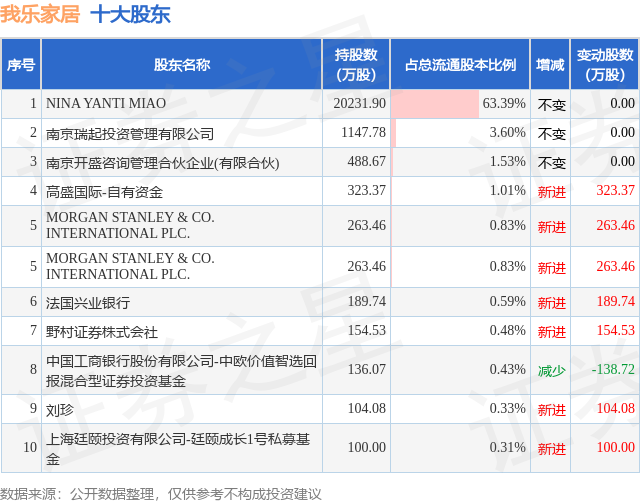Screen dimensions: 640x503
Task: Click 323.37 in the 持股数 column
Action: click(x=367, y=190)
